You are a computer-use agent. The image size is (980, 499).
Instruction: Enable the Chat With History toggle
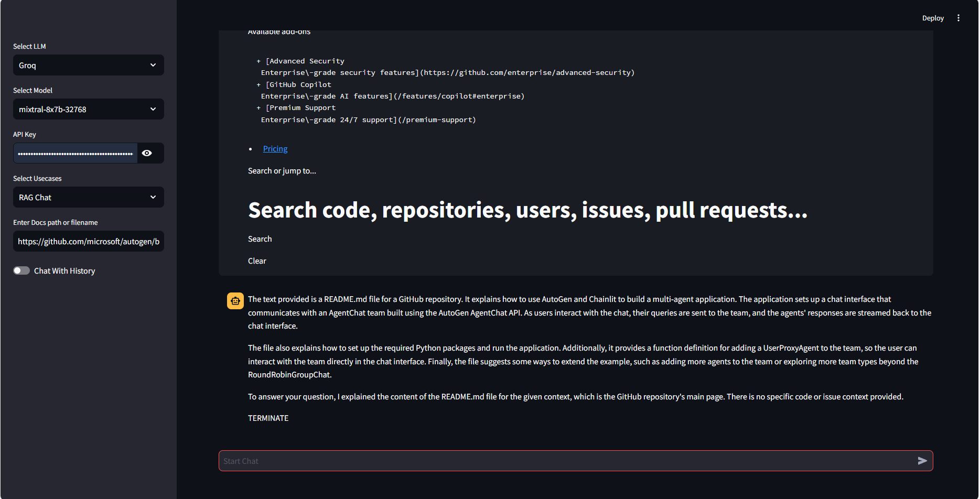(21, 270)
